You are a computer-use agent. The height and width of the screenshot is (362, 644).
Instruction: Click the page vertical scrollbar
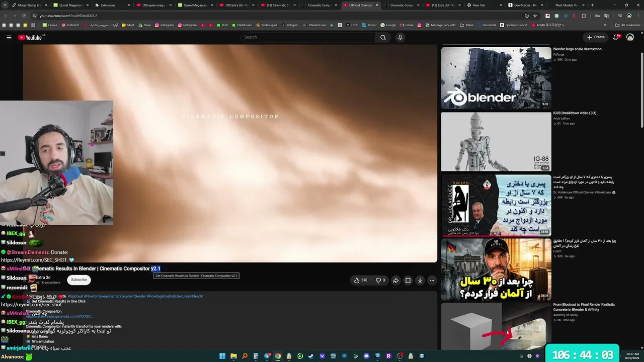point(641,90)
